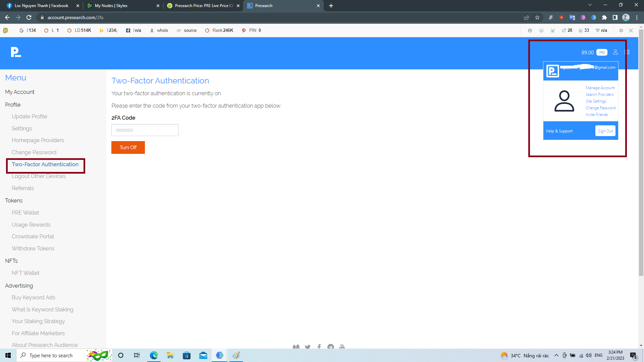The width and height of the screenshot is (644, 362).
Task: Open the user profile icon in header
Action: (x=615, y=52)
